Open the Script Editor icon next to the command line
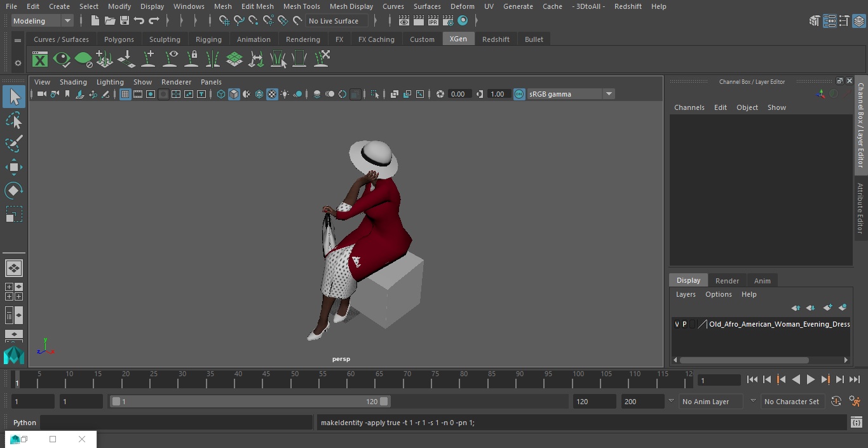 856,423
